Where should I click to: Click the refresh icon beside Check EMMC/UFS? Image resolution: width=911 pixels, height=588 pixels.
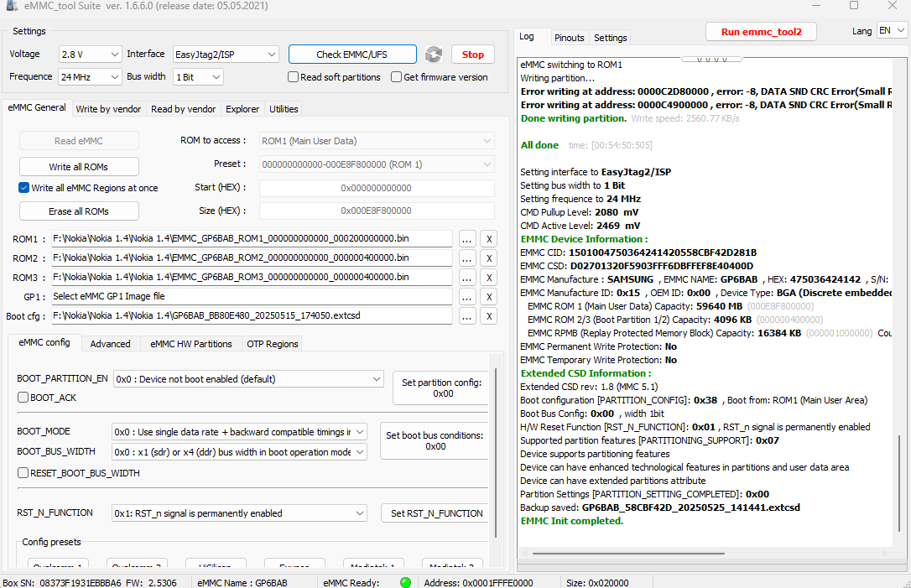[x=434, y=54]
